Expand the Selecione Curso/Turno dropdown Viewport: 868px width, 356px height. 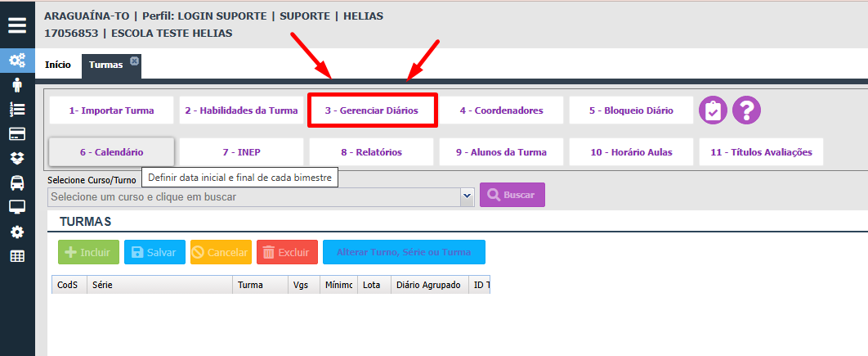pos(468,197)
